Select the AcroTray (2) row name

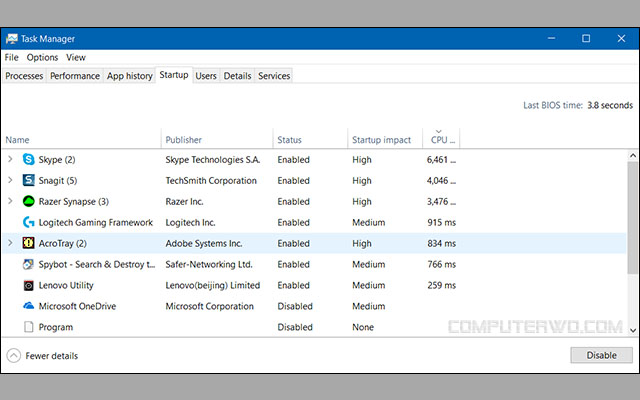(62, 243)
